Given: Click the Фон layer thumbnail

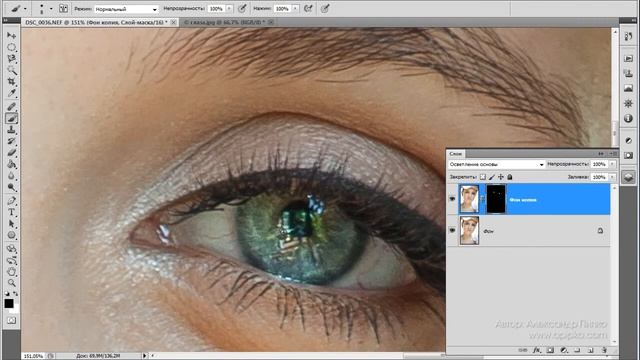Looking at the screenshot, I should click(x=469, y=231).
